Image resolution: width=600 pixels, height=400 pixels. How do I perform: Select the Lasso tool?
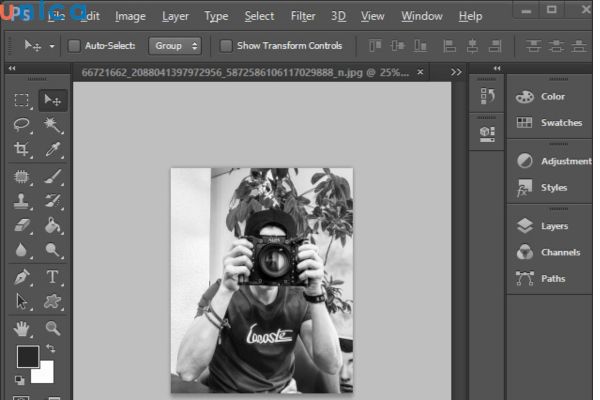tap(21, 124)
